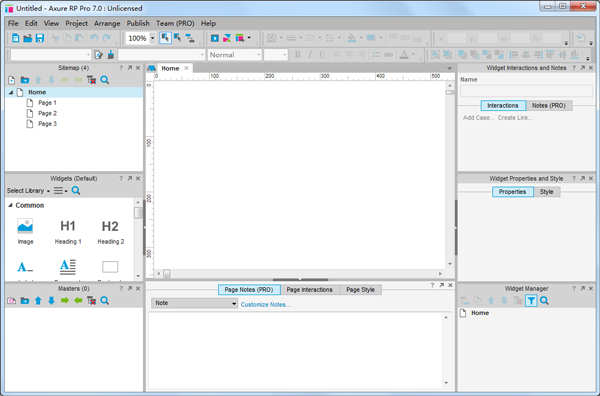Toggle the intersected selection mode tool
Viewport: 600px width, 396px height.
pos(165,38)
